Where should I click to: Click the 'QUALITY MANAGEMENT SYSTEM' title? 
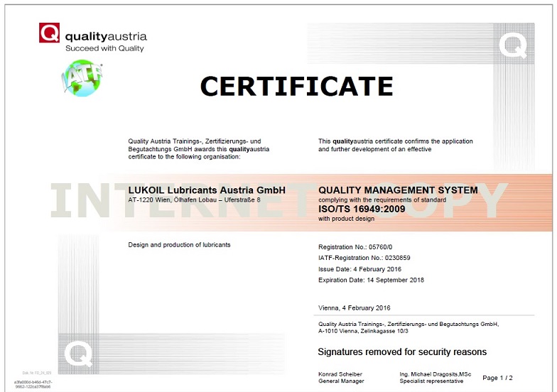[x=398, y=190]
